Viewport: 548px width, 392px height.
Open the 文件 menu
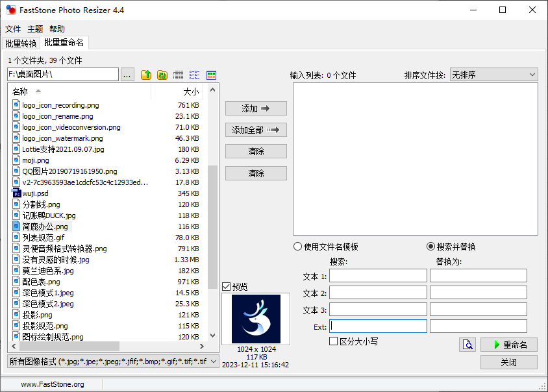click(13, 29)
